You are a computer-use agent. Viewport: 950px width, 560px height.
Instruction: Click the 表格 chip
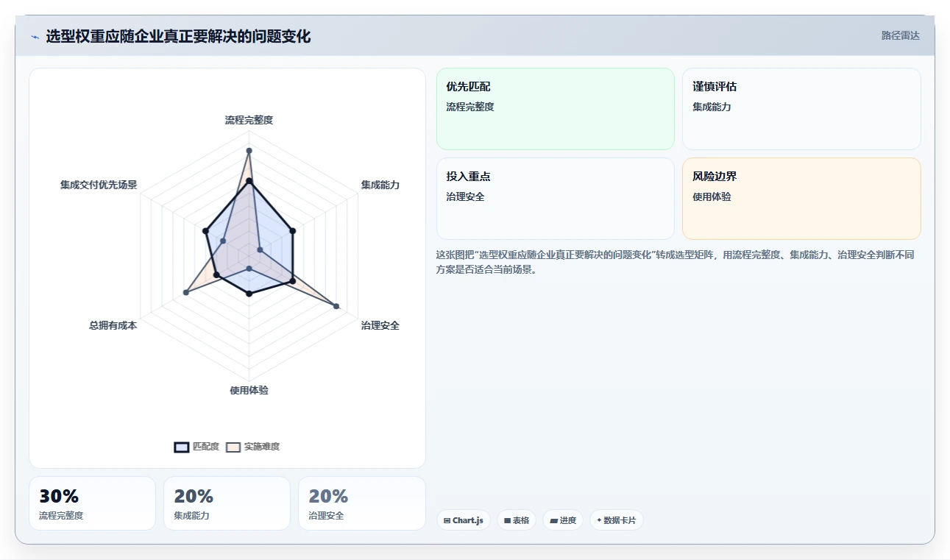pyautogui.click(x=517, y=520)
